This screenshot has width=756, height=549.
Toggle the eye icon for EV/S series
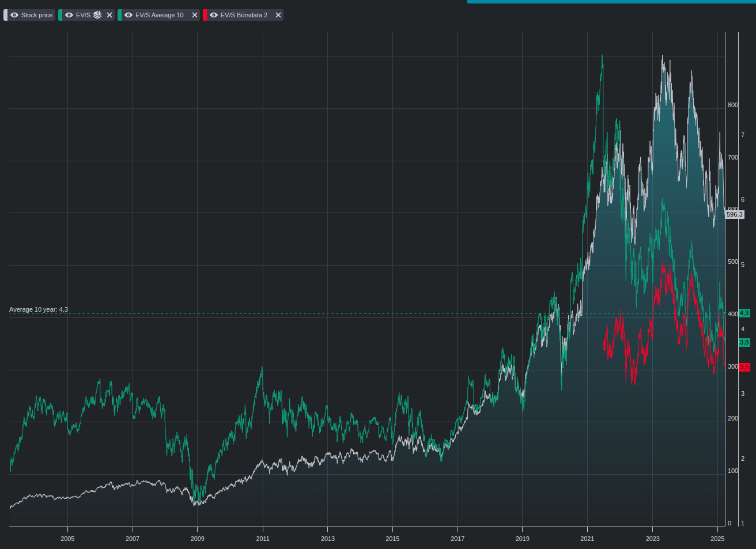69,15
